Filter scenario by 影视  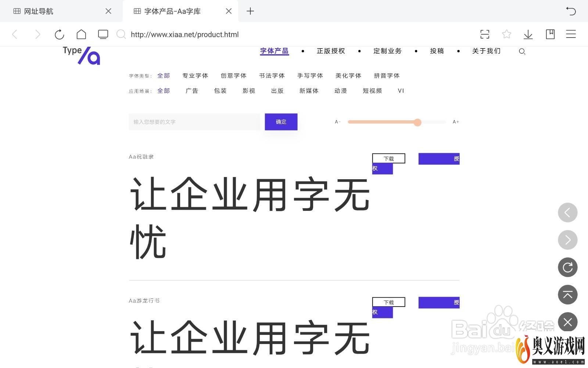tap(248, 91)
